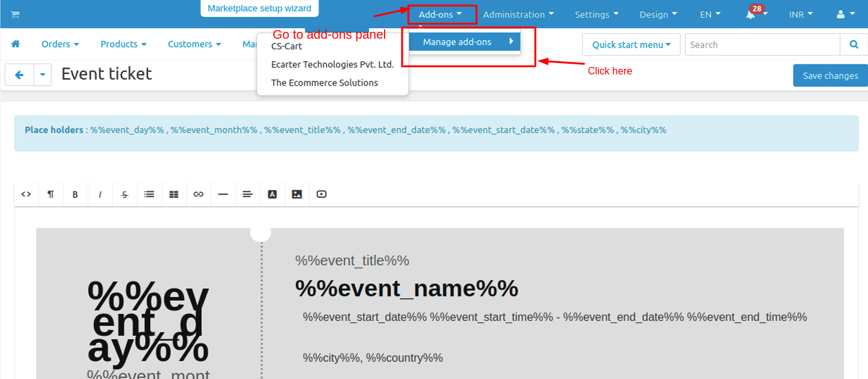Apply bold formatting in the editor

[75, 195]
